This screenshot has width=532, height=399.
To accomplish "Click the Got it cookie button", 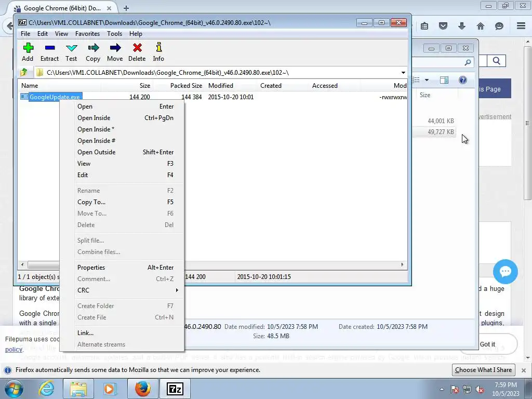I will click(487, 344).
